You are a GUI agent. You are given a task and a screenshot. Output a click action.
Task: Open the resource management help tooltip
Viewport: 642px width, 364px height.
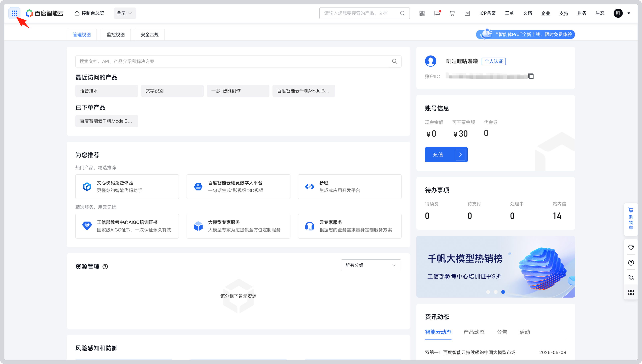[x=105, y=267]
